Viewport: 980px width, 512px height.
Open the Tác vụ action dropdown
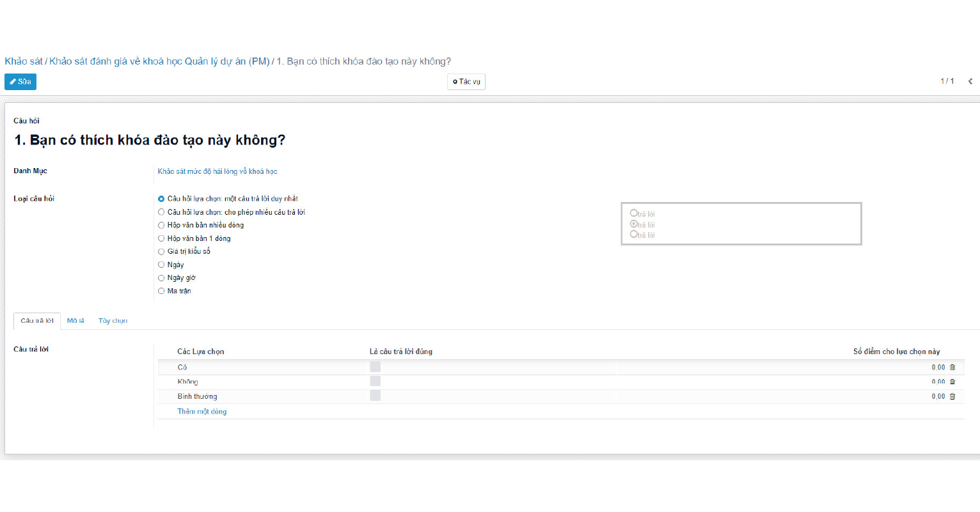[x=466, y=82]
